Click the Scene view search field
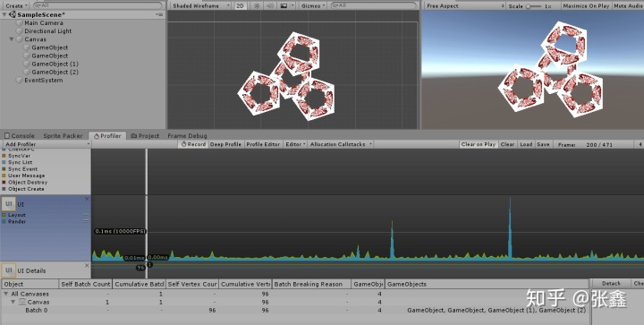This screenshot has height=325, width=644. coord(374,5)
